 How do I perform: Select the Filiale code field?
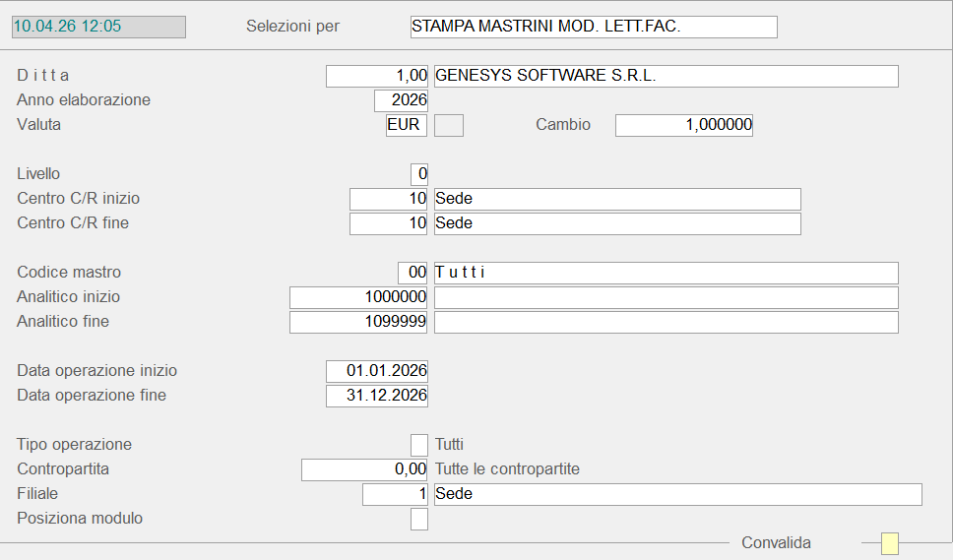click(x=395, y=494)
